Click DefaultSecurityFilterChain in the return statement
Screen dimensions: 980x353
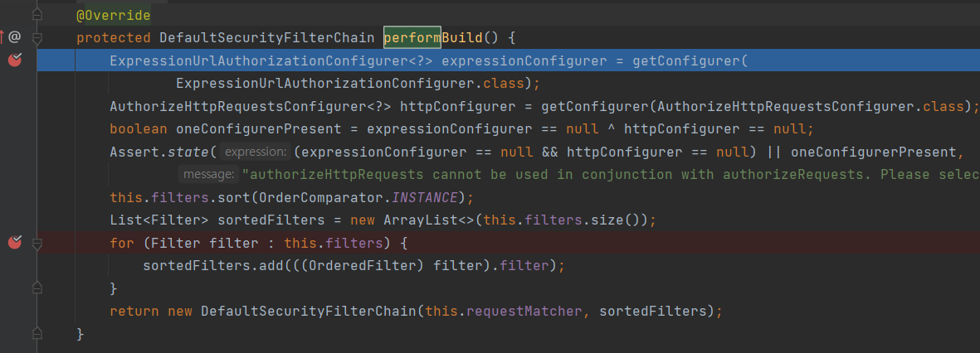coord(308,311)
